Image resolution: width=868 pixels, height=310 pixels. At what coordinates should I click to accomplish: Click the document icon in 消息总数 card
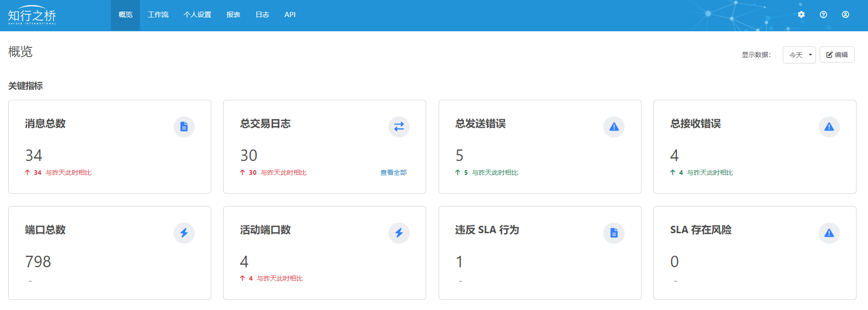(x=184, y=127)
